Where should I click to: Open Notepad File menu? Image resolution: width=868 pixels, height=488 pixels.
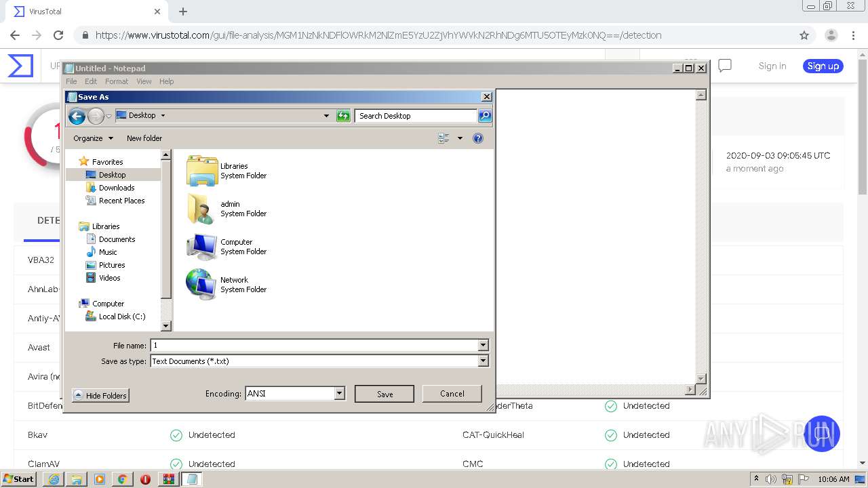[71, 81]
